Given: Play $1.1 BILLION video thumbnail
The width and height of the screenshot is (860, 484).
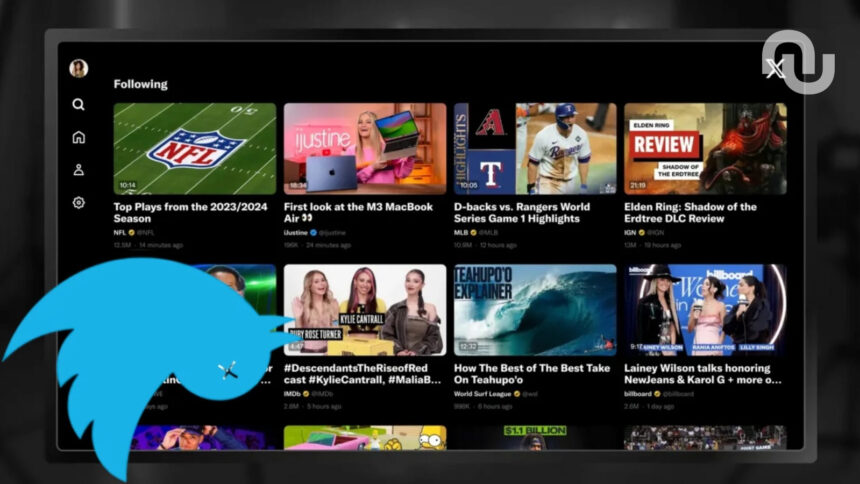Looking at the screenshot, I should (x=535, y=438).
